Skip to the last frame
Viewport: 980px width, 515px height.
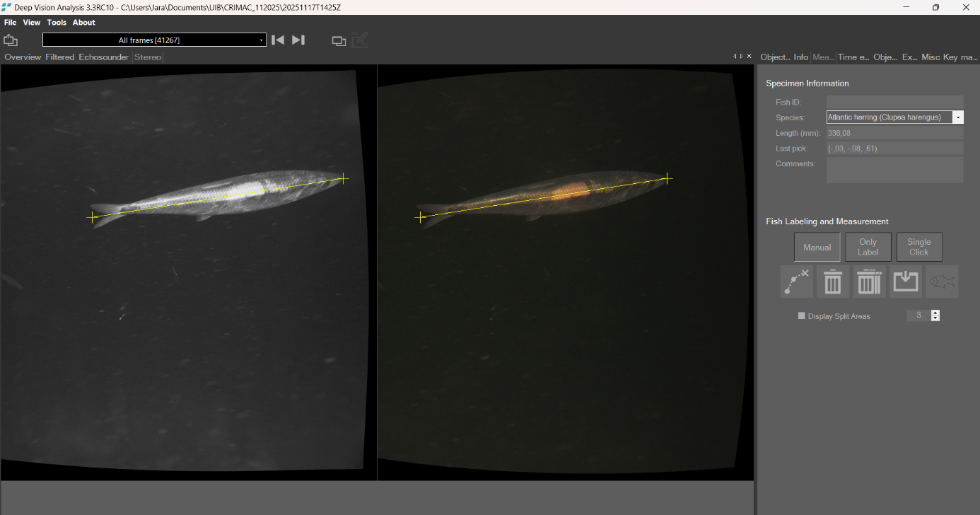point(298,40)
